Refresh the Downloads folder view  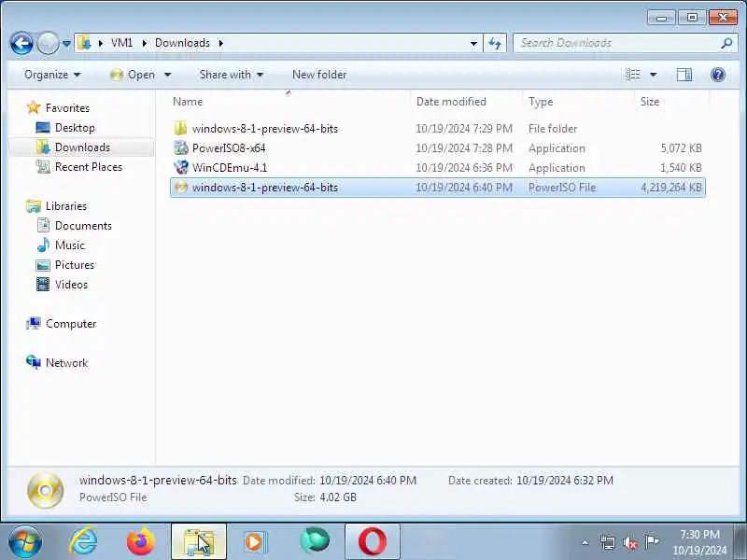point(495,43)
